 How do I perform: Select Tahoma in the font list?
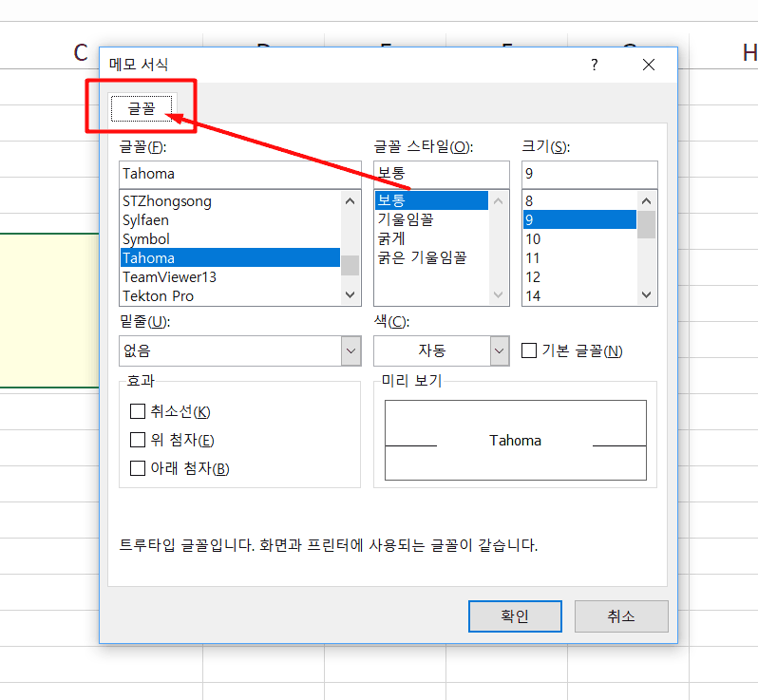(230, 257)
